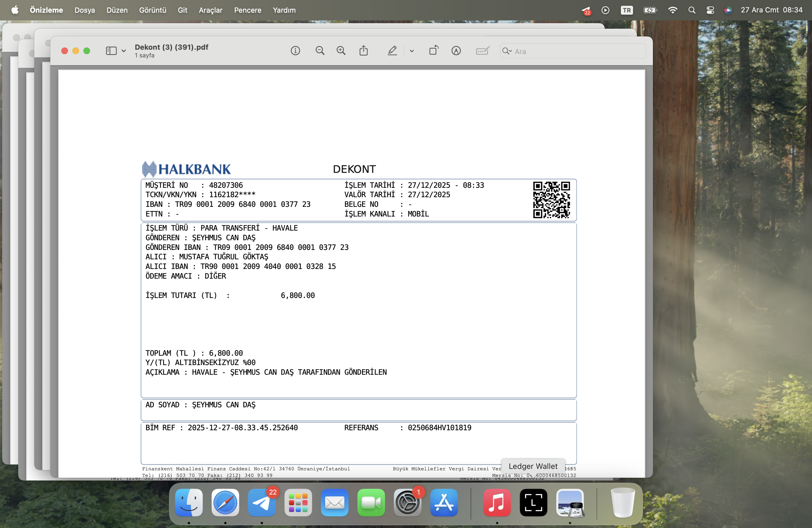The width and height of the screenshot is (812, 528).
Task: Open the Görüntü menu
Action: [x=152, y=10]
